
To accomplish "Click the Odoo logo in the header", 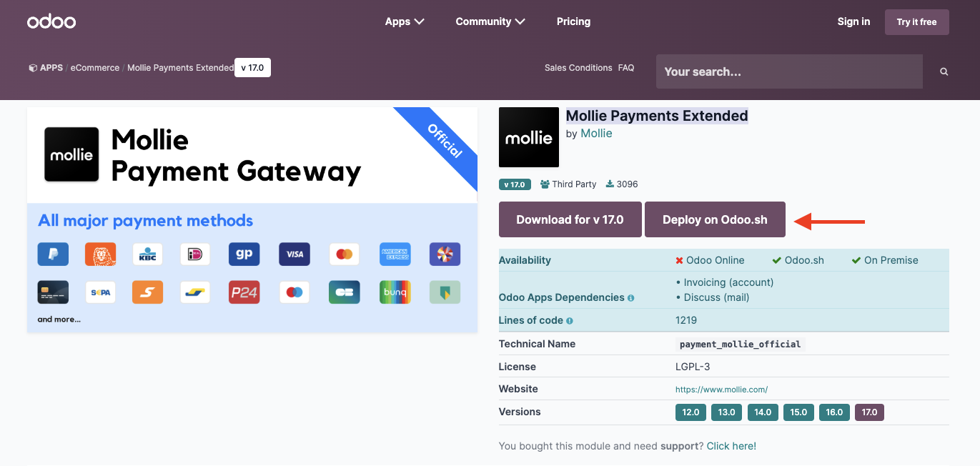I will [x=51, y=21].
